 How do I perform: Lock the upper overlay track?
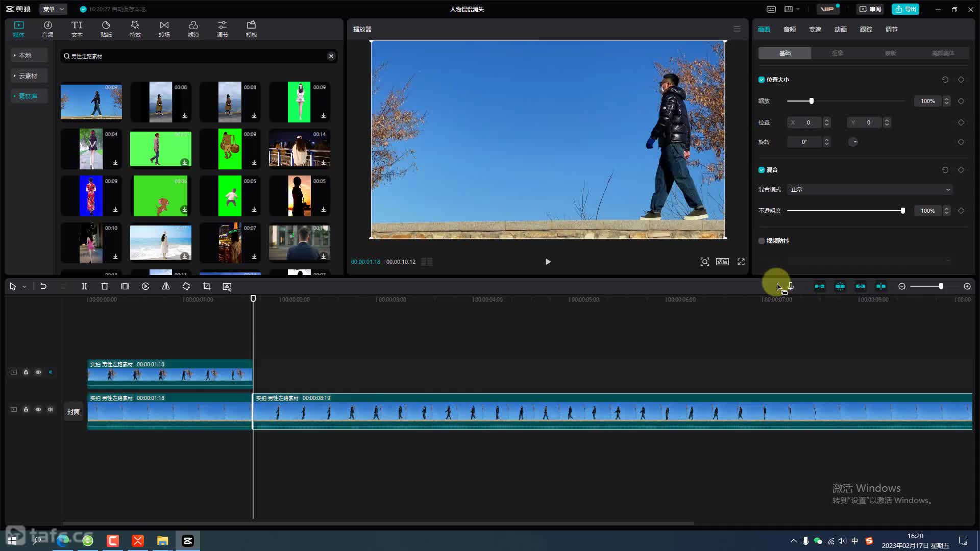[26, 372]
